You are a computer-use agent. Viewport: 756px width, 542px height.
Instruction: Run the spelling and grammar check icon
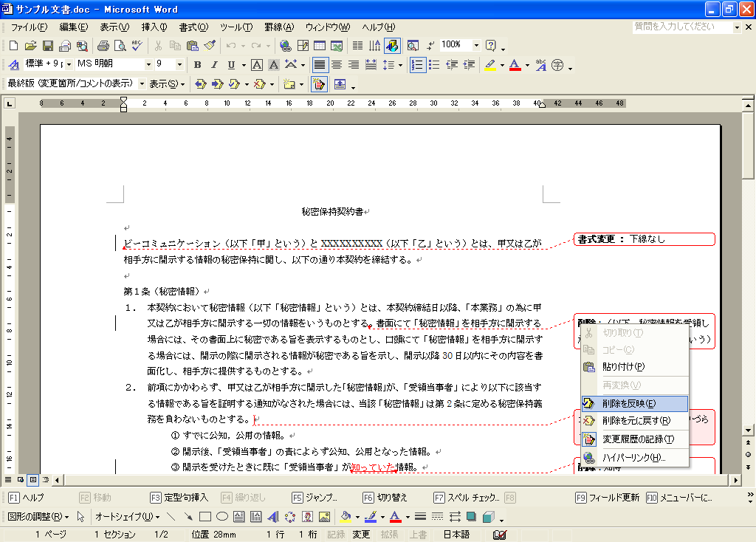point(137,46)
